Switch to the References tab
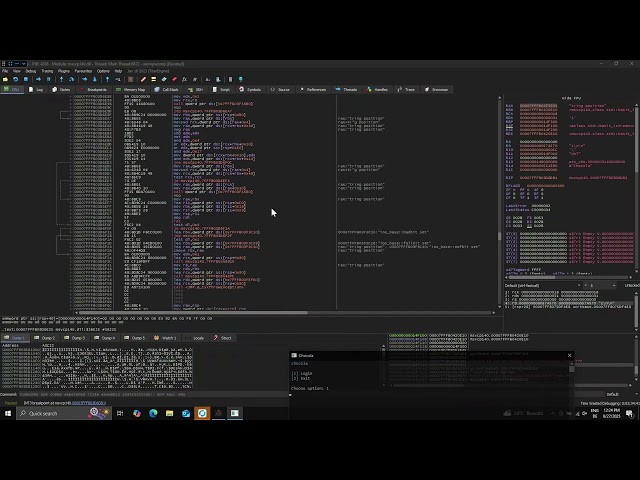The width and height of the screenshot is (640, 480). tap(313, 89)
